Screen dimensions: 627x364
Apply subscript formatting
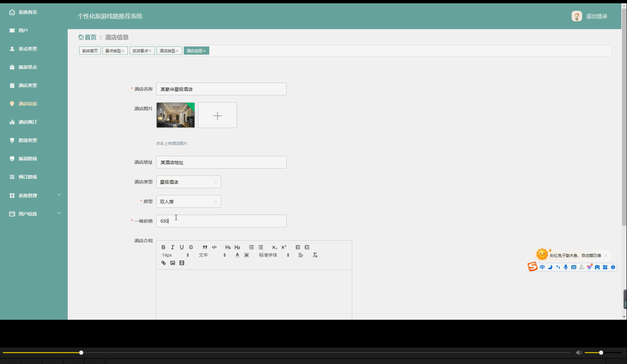(274, 247)
